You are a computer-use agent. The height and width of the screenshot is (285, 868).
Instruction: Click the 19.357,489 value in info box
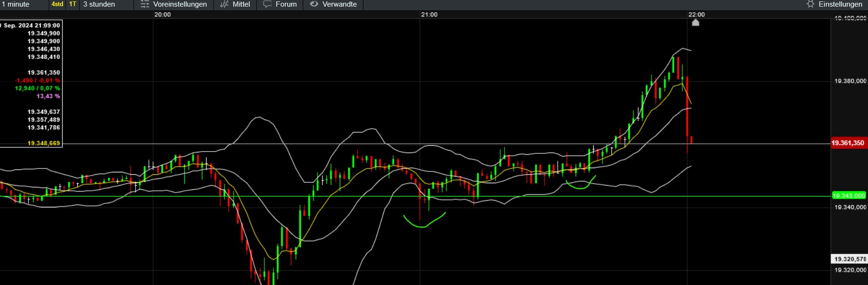point(44,120)
